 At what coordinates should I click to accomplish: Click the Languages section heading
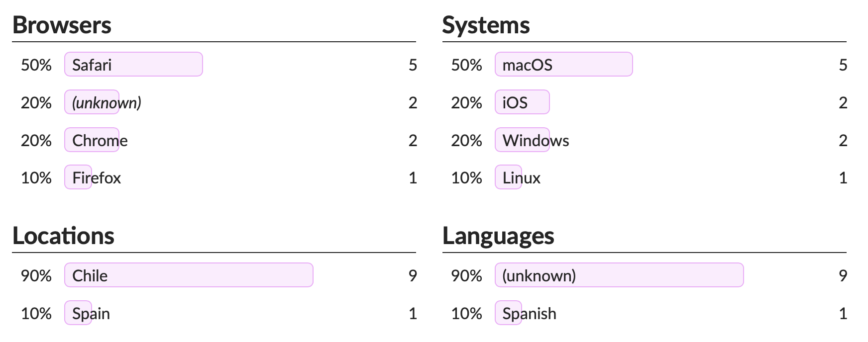(x=498, y=236)
